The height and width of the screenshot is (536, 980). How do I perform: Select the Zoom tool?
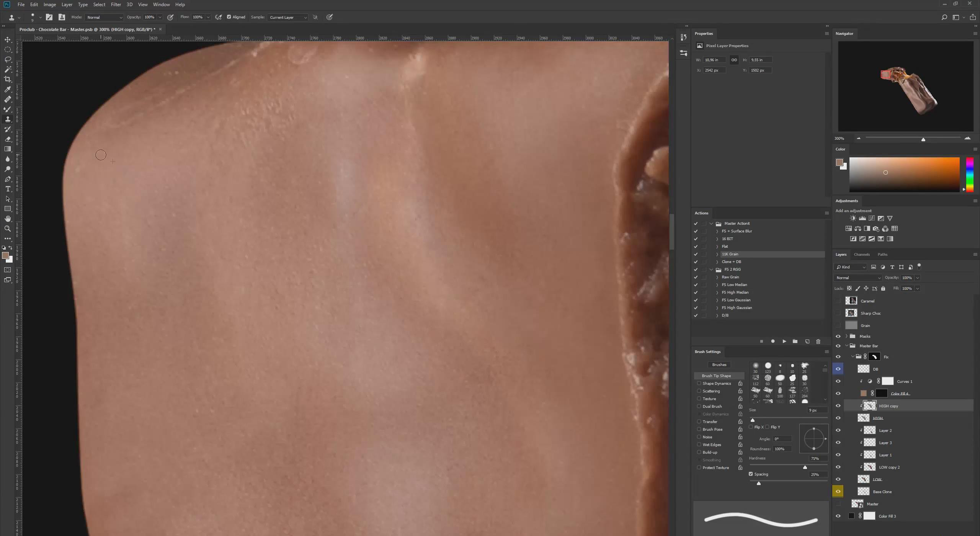click(x=8, y=229)
